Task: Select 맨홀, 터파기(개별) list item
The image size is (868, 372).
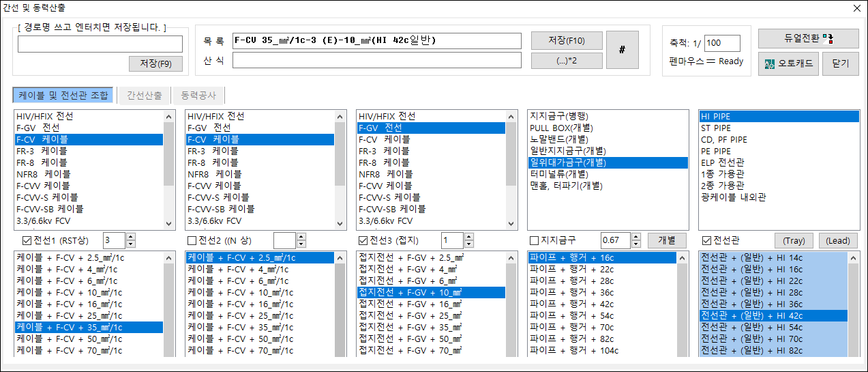Action: coord(608,186)
